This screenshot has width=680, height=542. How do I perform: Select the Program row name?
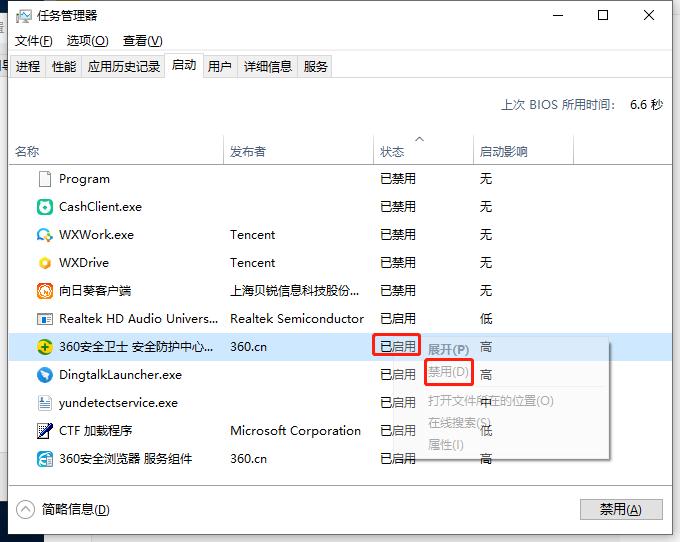coord(84,179)
